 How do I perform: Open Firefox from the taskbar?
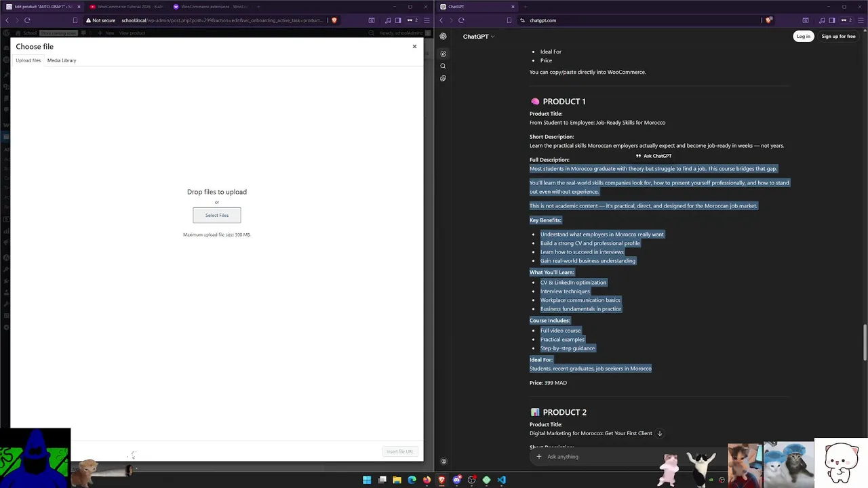[x=427, y=480]
